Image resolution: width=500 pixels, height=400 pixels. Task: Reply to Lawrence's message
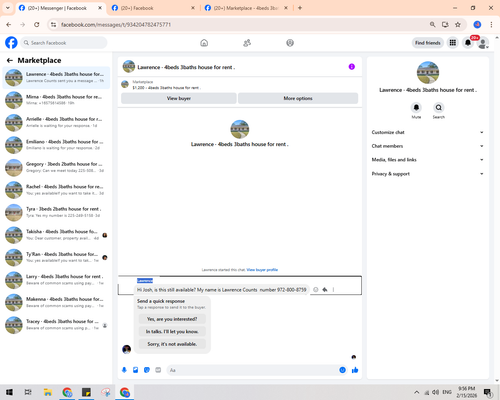[325, 290]
